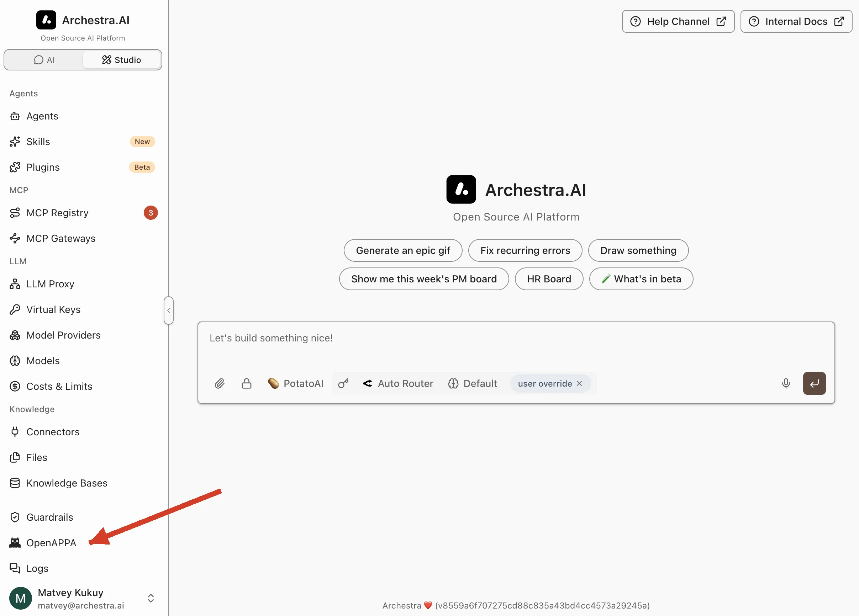Click Generate an epic gif suggestion
This screenshot has height=616, width=859.
[x=403, y=250]
